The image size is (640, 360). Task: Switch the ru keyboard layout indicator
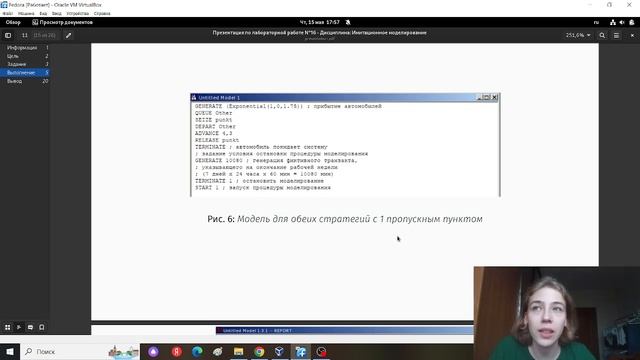(596, 22)
